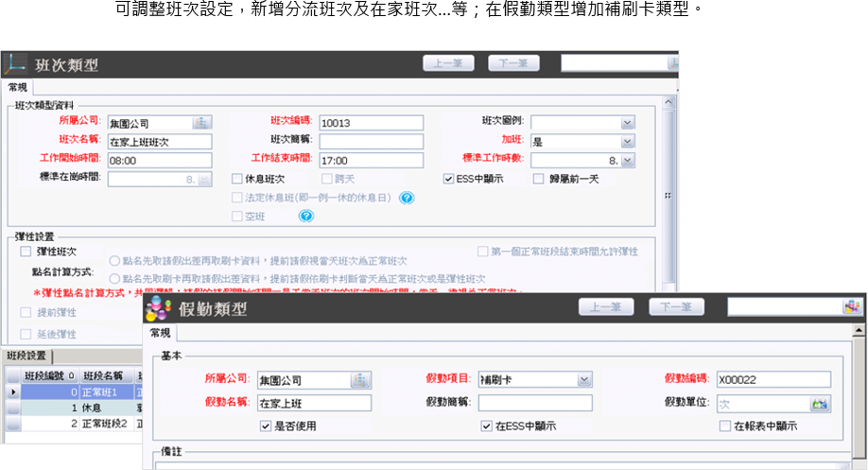Screen dimensions: 868x470
Task: Open company lookup icon beside 所屬公司 in 班次類型
Action: (x=203, y=122)
